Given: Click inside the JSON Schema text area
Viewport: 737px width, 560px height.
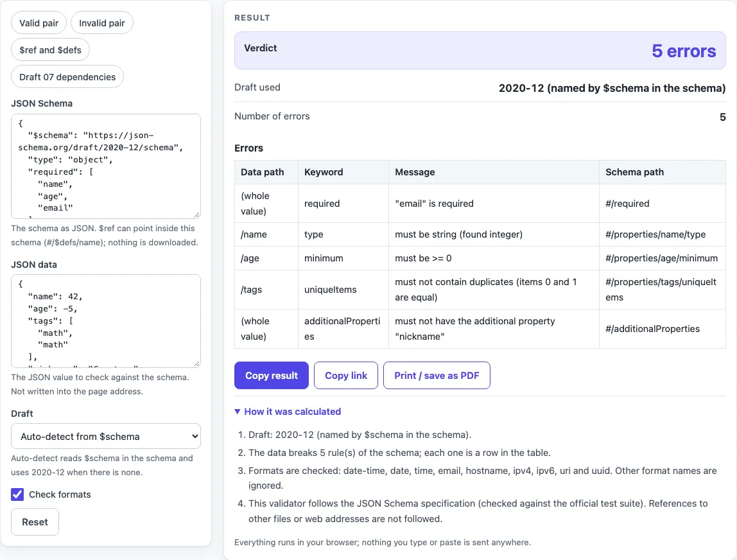Looking at the screenshot, I should point(106,166).
